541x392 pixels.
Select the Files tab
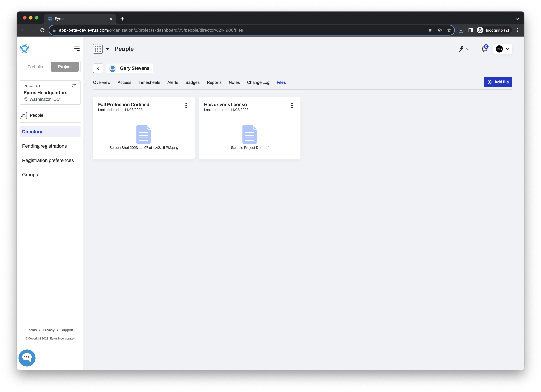pyautogui.click(x=281, y=82)
